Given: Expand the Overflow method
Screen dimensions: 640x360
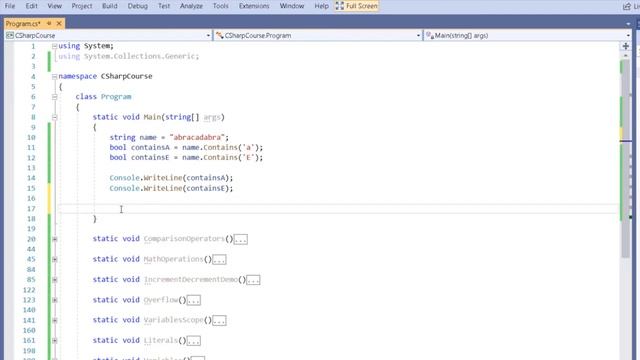Looking at the screenshot, I should [x=54, y=300].
